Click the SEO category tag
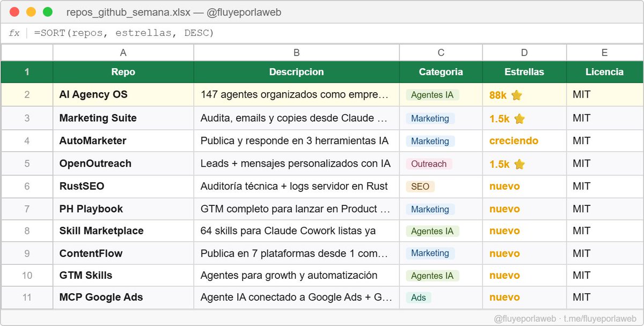Viewport: 644px width, 326px height. (420, 187)
